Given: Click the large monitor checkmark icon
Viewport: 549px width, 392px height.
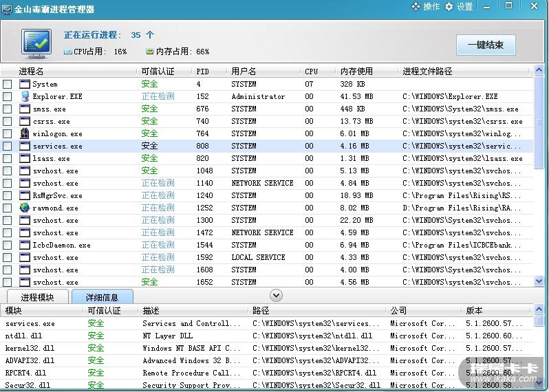Looking at the screenshot, I should click(36, 44).
